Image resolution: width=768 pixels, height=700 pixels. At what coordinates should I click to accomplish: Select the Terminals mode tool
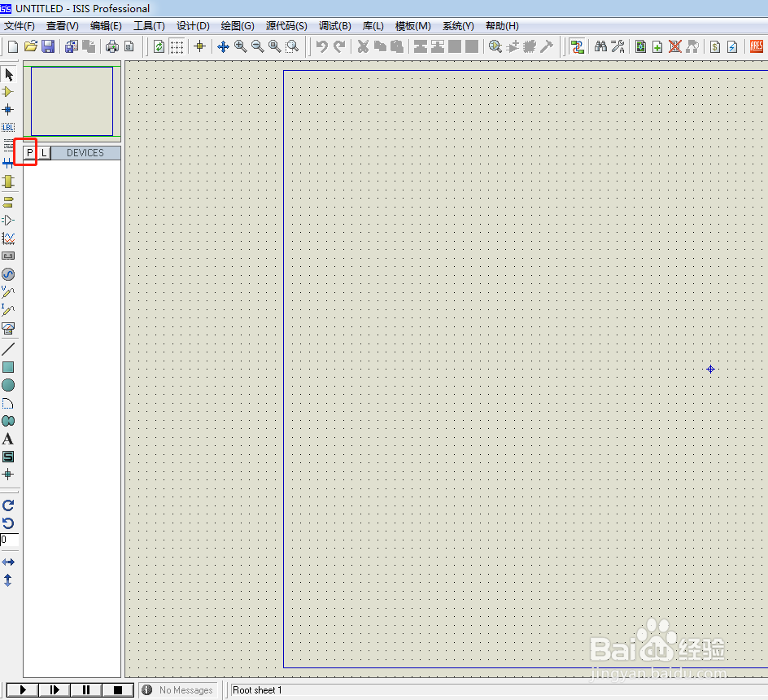(x=8, y=202)
